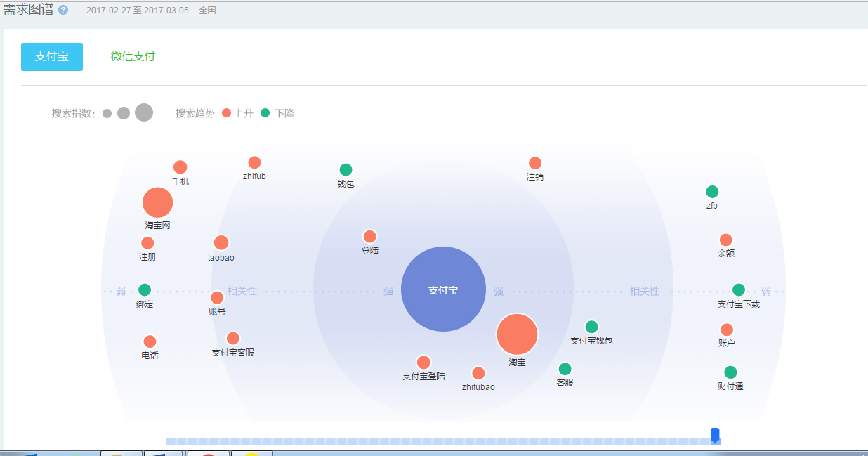Screen dimensions: 868x456
Task: Select the 账号 keyword bubble
Action: click(217, 297)
